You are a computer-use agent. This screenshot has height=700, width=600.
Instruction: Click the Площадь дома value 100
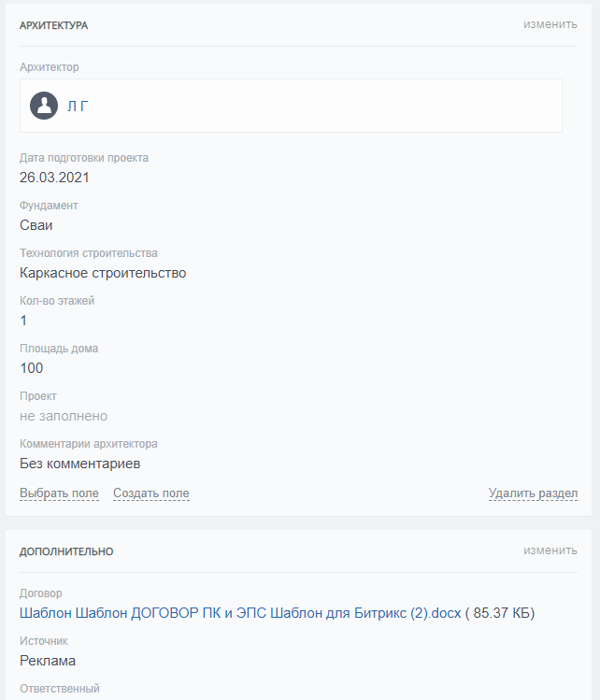31,368
